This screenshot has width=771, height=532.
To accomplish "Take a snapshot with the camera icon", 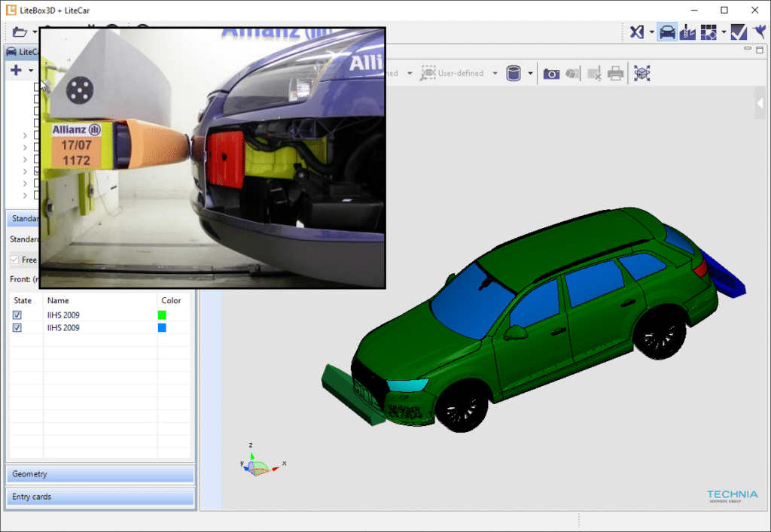I will coord(551,74).
